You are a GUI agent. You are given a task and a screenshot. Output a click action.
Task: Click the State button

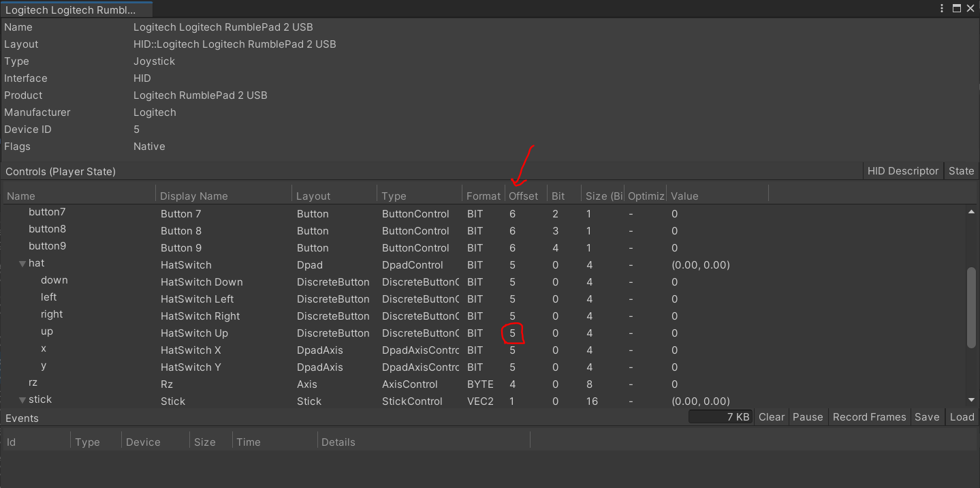click(x=961, y=171)
